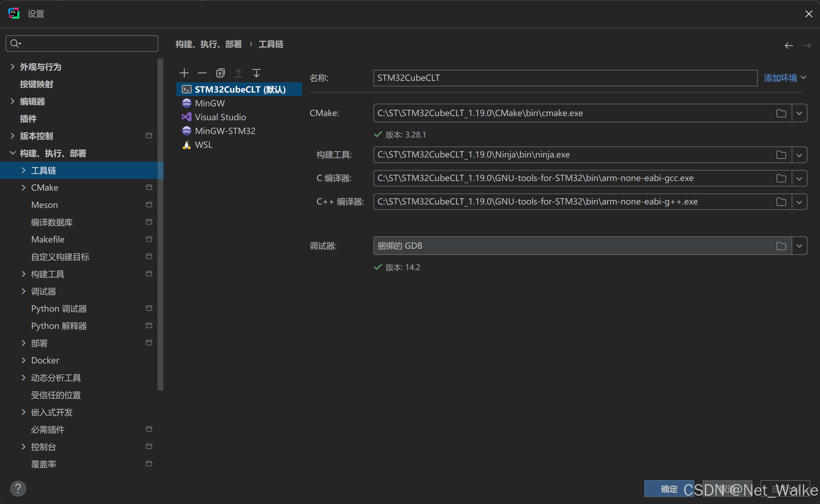The height and width of the screenshot is (504, 820).
Task: Select Visual Studio toolchain in list
Action: coord(220,117)
